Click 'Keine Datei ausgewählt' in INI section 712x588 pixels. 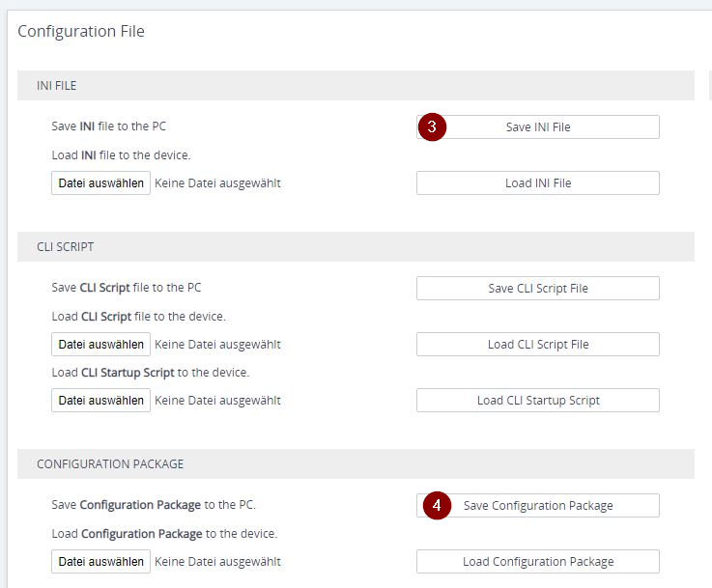[x=217, y=183]
